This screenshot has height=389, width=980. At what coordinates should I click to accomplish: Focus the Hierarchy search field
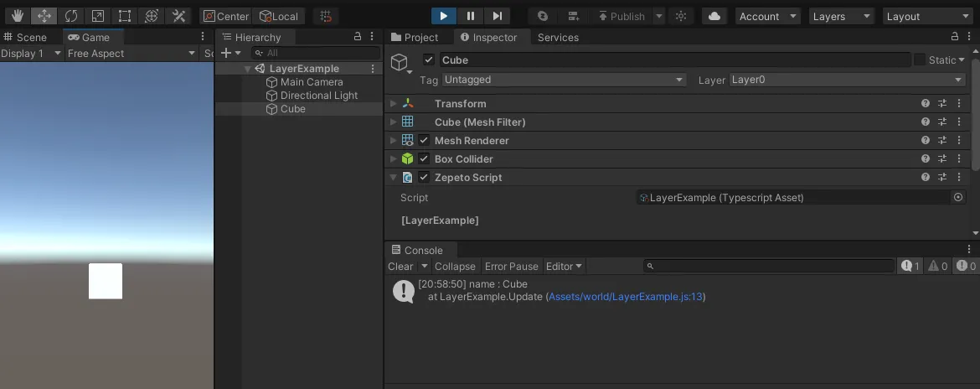(x=316, y=53)
